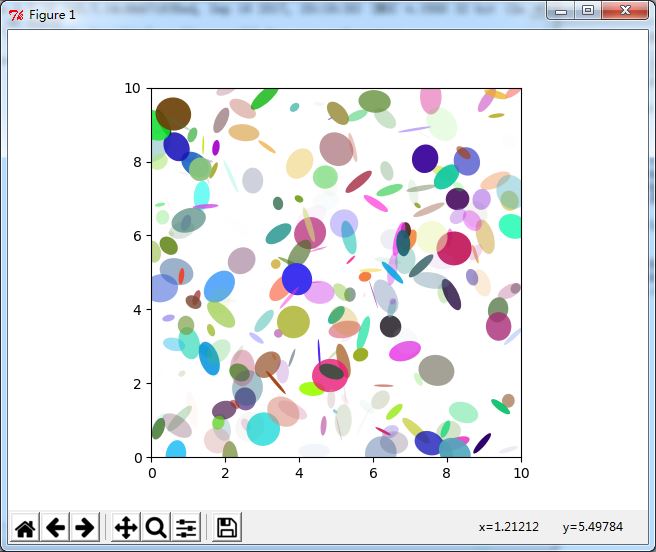Screen dimensions: 656x552
Task: Click the bright blue circle at plot center
Action: 297,279
